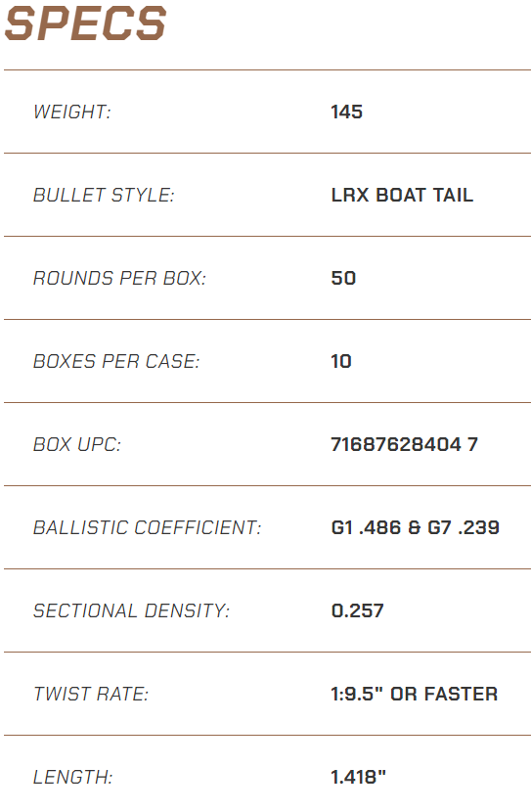Select the BOXES PER CASE label
The image size is (531, 812).
[116, 361]
